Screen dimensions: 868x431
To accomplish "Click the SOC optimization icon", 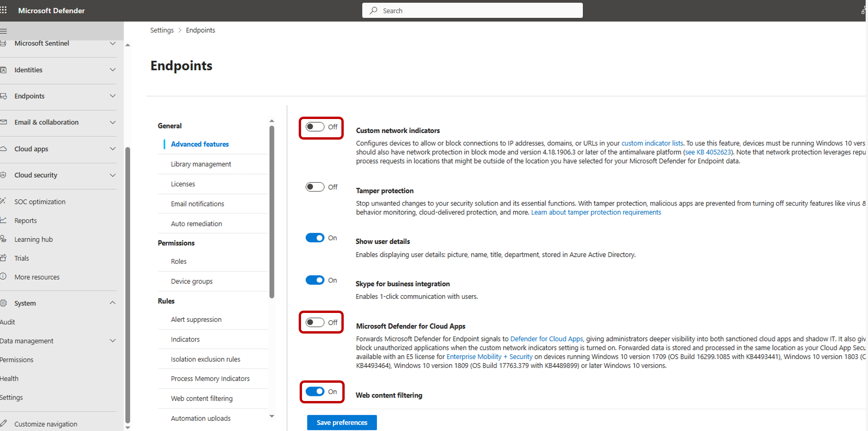I will tap(3, 201).
